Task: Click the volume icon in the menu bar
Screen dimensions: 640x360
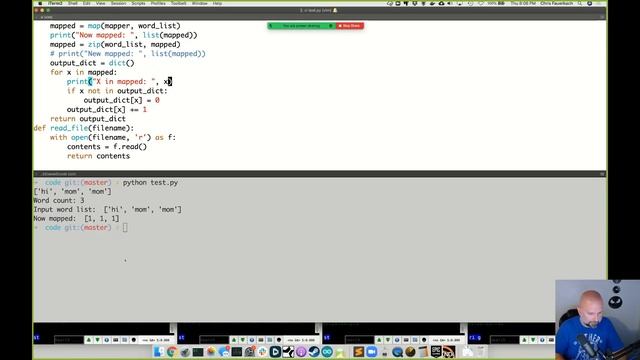Action: click(449, 3)
